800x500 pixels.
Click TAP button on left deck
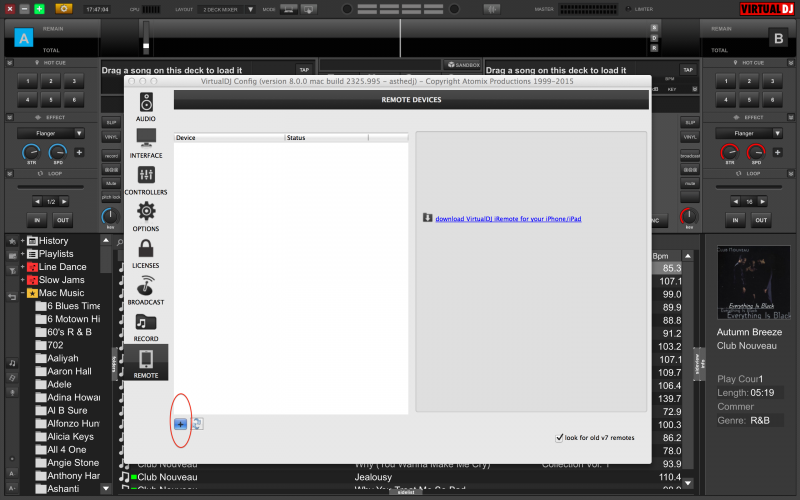pyautogui.click(x=304, y=70)
